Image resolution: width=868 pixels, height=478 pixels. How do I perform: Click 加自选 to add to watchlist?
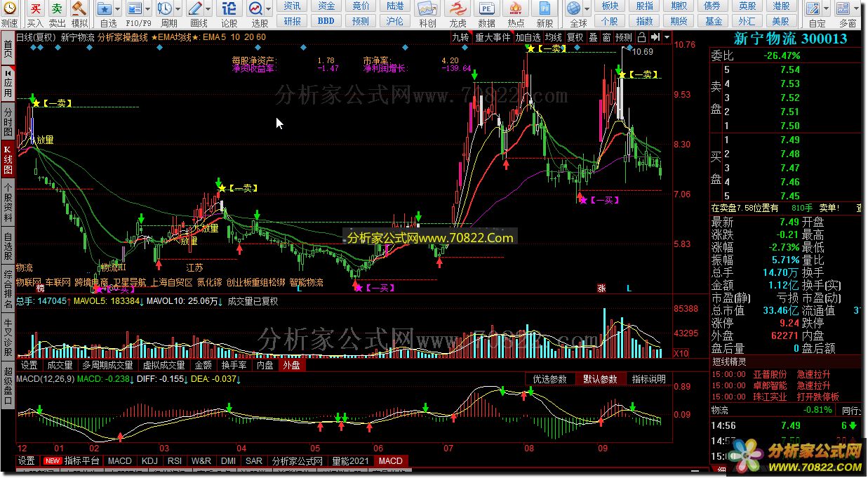528,37
